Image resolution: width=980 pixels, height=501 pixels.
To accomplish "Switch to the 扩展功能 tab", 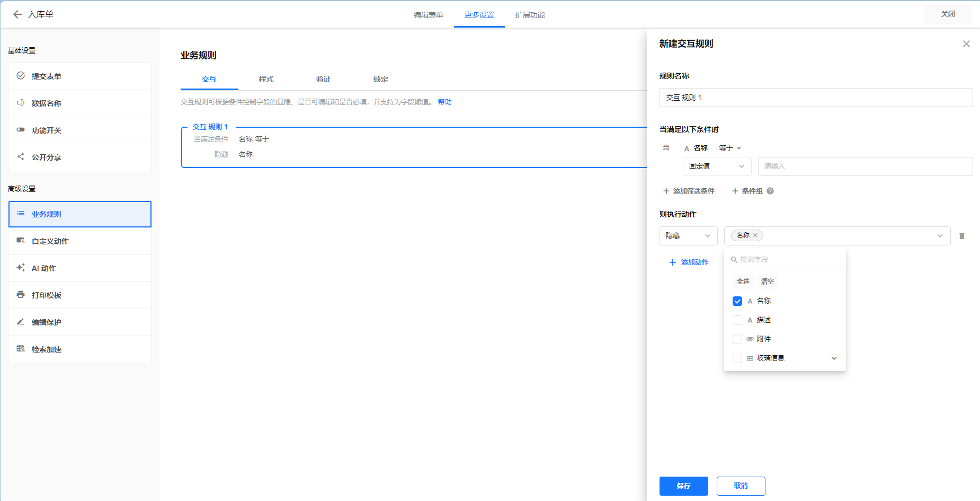I will coord(530,15).
